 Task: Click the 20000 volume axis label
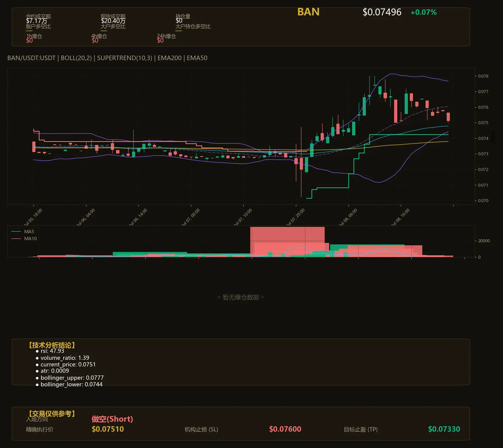pyautogui.click(x=484, y=241)
